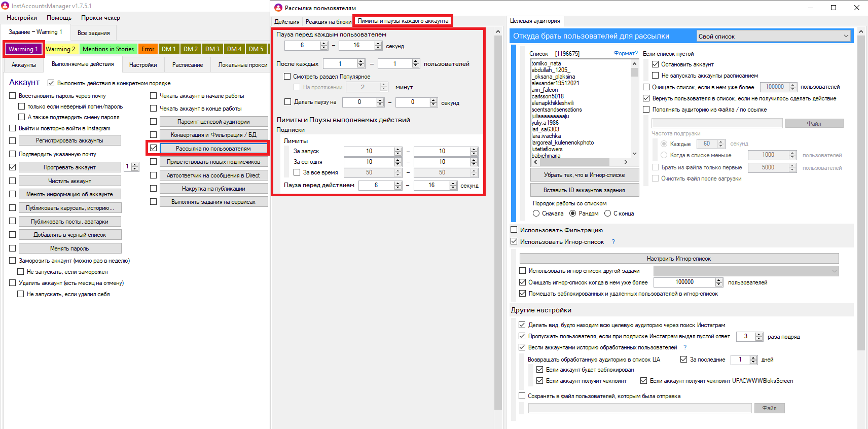Open the Помощь menu
Screen dimensions: 868x429
[x=59, y=18]
